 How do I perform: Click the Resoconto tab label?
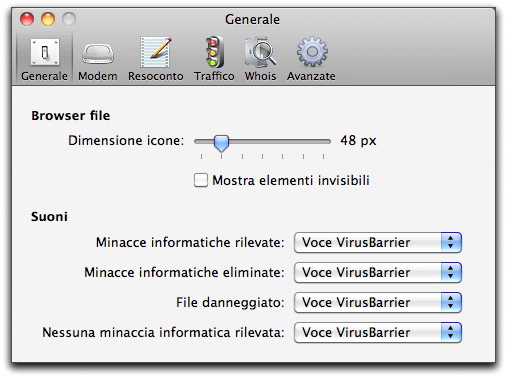pos(156,76)
